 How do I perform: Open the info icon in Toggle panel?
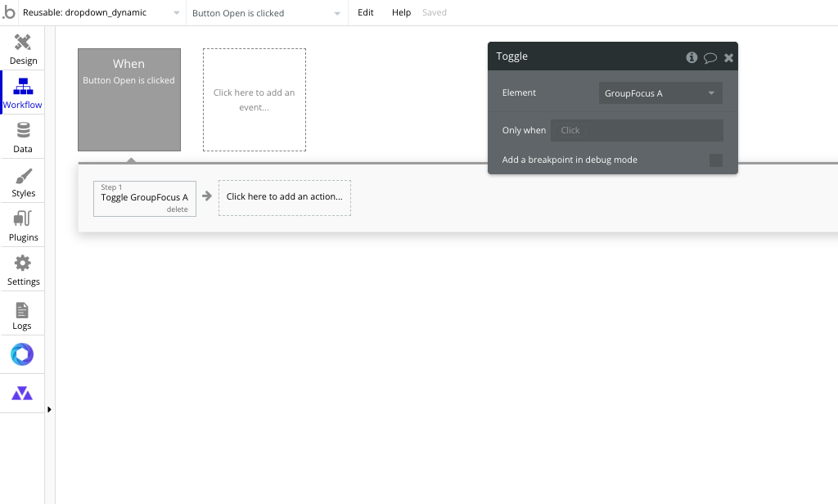(692, 57)
